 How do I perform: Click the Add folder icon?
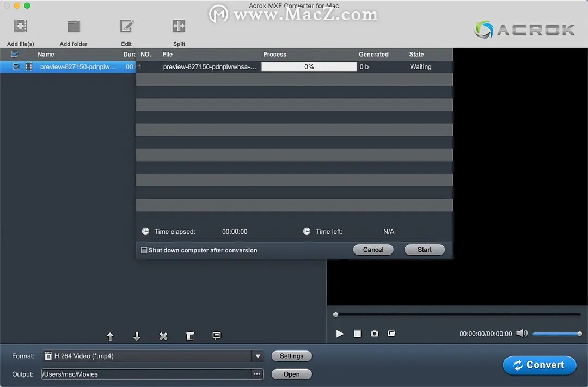[73, 26]
